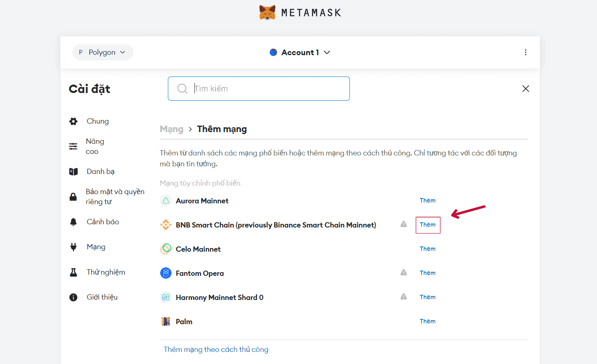The height and width of the screenshot is (364, 597).
Task: Open the Account 1 selector dropdown
Action: pyautogui.click(x=300, y=52)
